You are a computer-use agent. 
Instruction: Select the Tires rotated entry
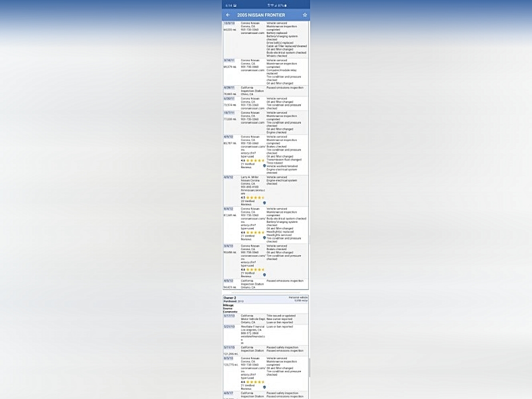[275, 163]
